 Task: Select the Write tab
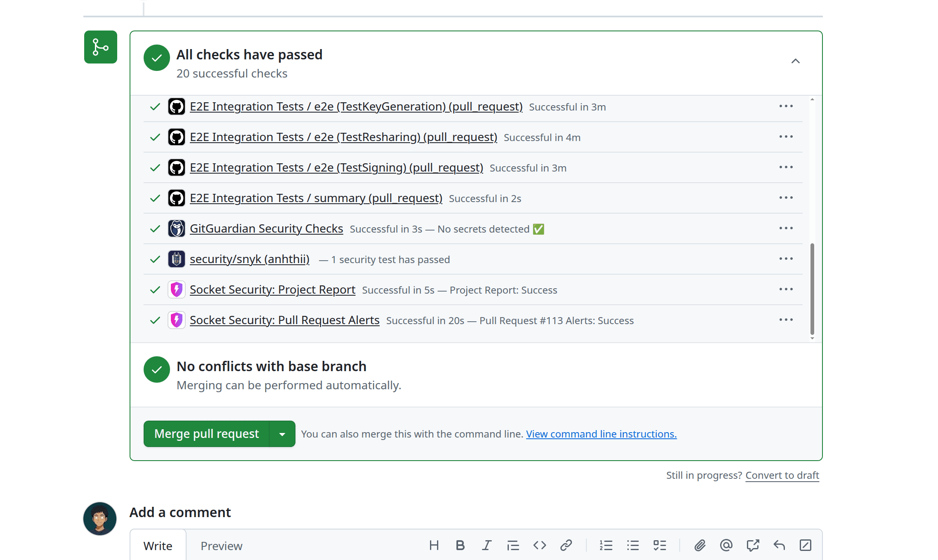point(158,545)
